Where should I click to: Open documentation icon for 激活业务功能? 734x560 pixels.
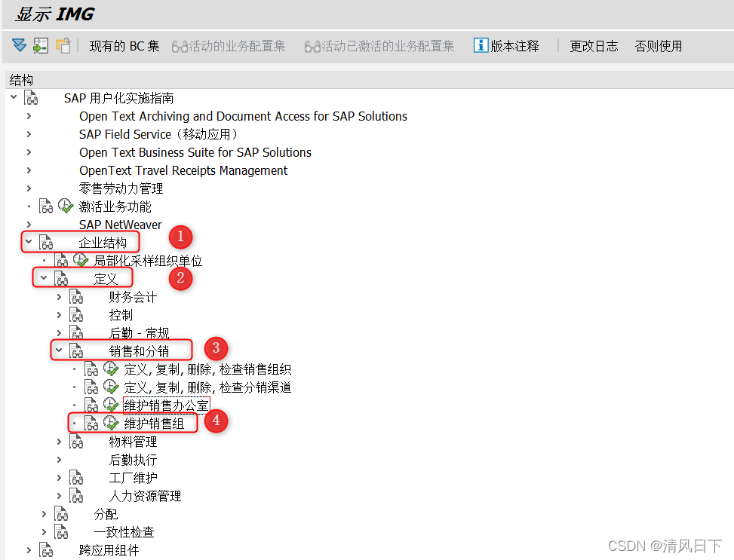point(46,206)
